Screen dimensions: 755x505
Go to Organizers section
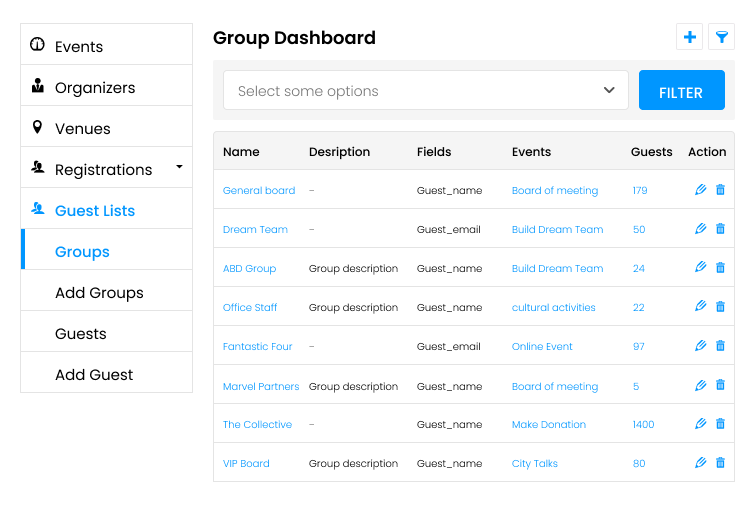tap(106, 86)
